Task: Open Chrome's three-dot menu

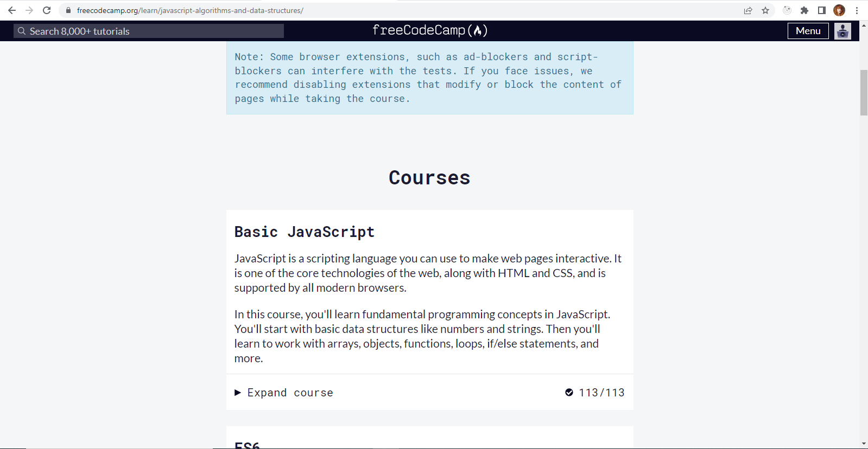Action: pos(858,10)
